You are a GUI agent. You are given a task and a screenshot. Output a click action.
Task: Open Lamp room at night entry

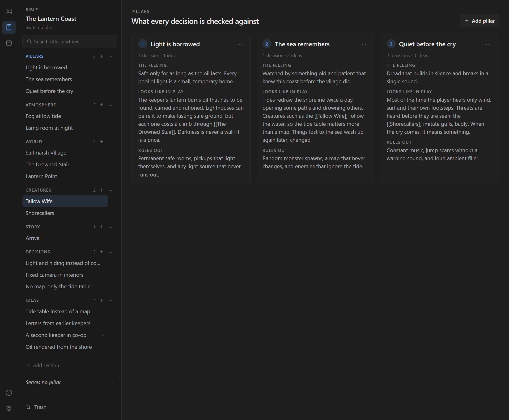(x=65, y=128)
